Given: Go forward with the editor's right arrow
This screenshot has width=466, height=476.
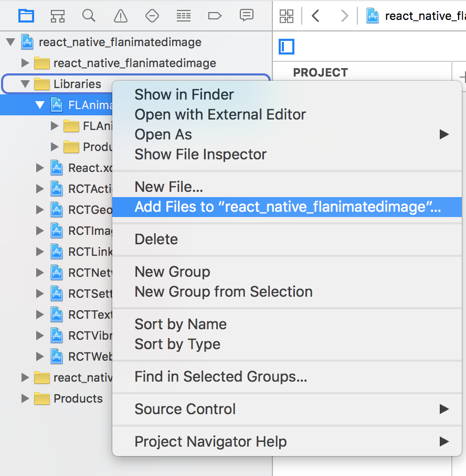Looking at the screenshot, I should 344,16.
